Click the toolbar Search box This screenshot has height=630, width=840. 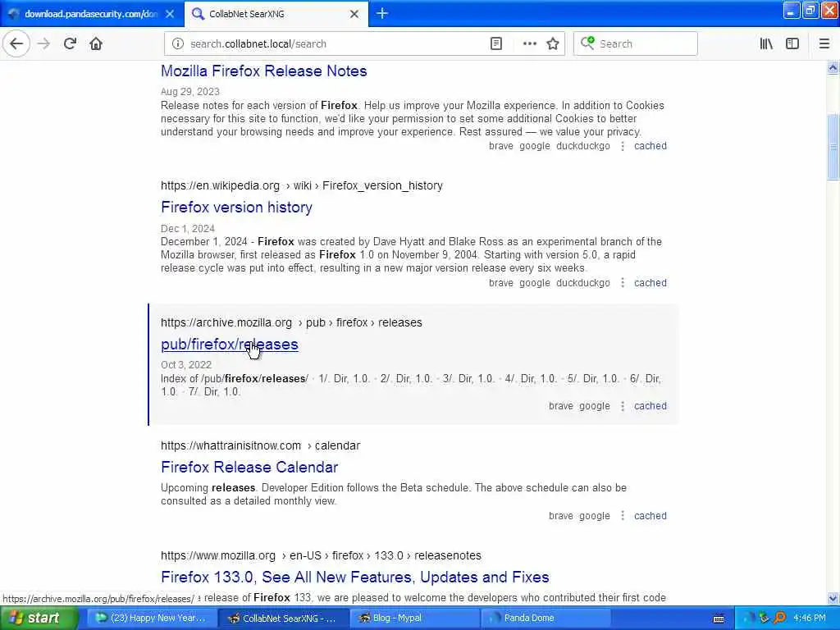pyautogui.click(x=636, y=43)
